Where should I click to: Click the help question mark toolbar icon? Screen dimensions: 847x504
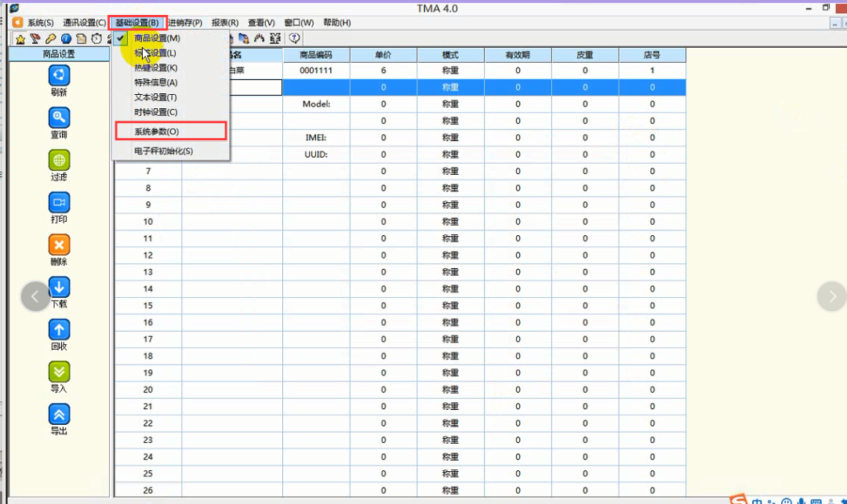pyautogui.click(x=294, y=38)
